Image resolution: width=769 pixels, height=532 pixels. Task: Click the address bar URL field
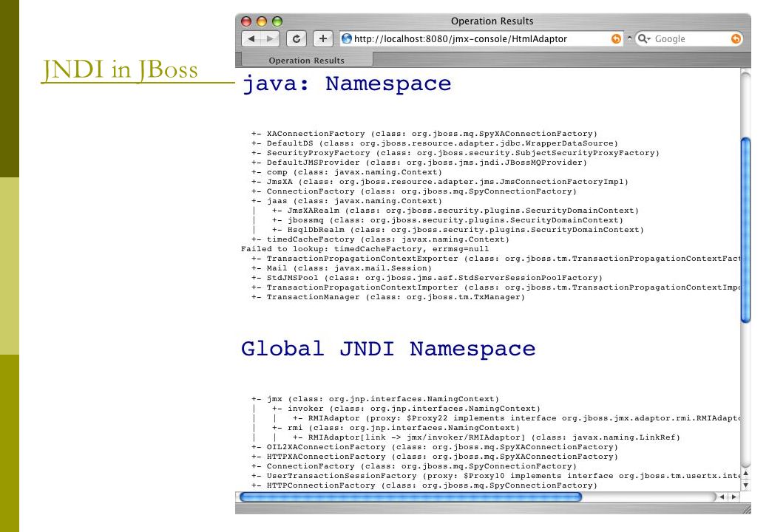point(481,38)
